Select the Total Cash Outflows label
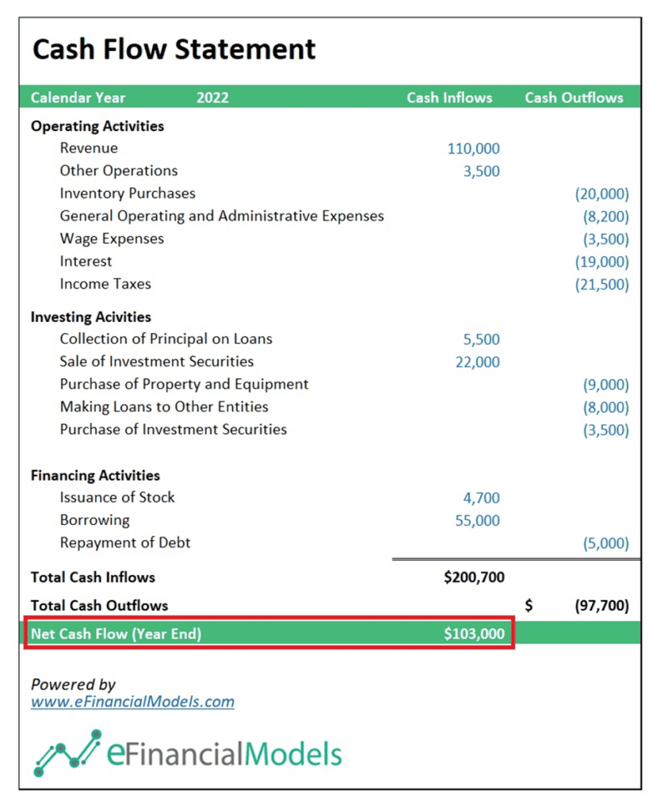Viewport: 668px width, 812px height. [99, 606]
